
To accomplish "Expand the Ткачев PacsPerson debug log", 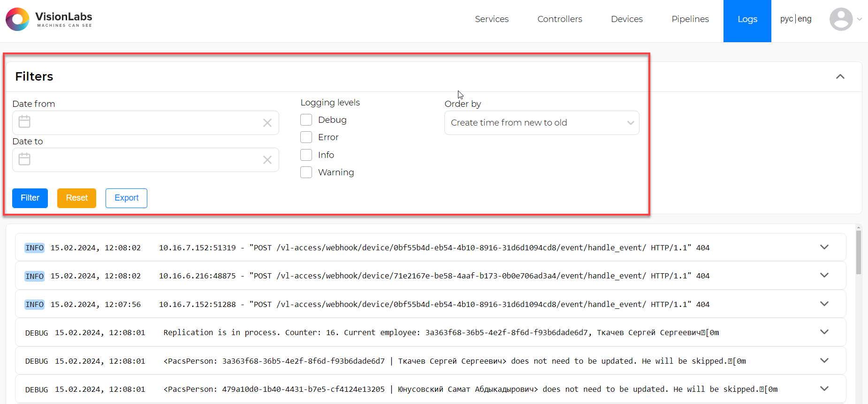I will 824,360.
